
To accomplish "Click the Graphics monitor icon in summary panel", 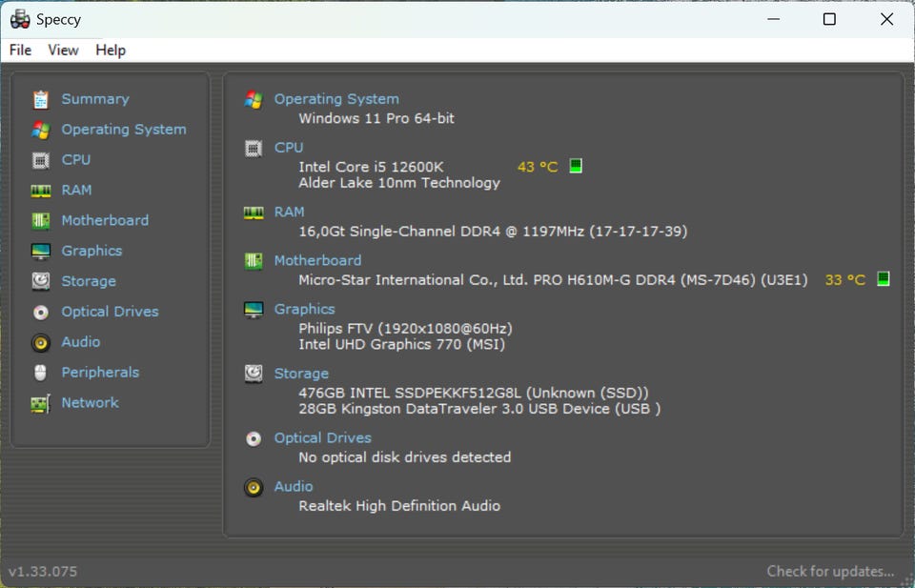I will (254, 310).
